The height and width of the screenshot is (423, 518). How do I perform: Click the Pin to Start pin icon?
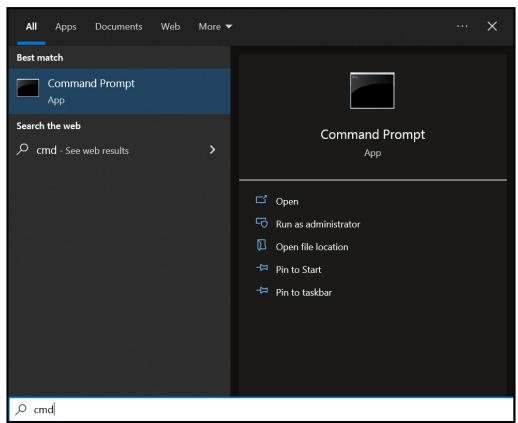point(262,268)
